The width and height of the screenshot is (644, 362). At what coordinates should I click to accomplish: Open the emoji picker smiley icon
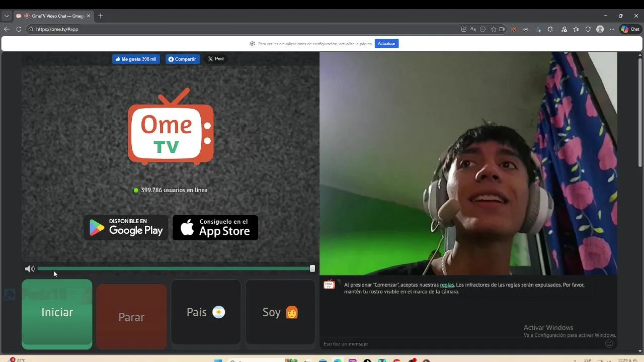coord(609,343)
